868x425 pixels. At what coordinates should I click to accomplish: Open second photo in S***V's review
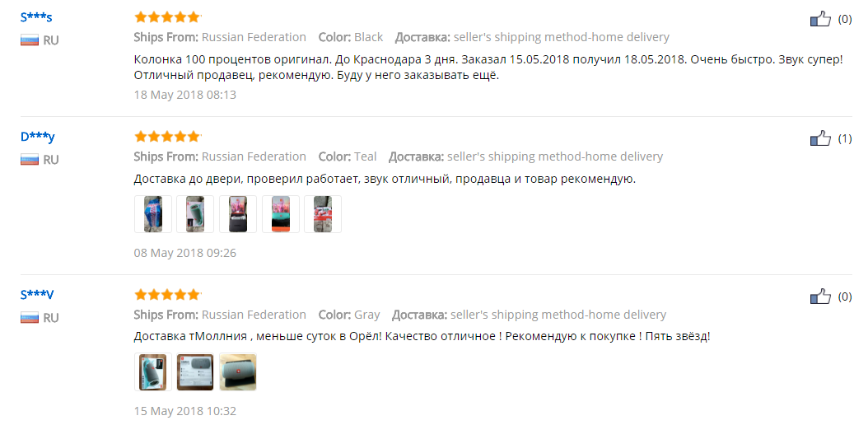pos(195,372)
